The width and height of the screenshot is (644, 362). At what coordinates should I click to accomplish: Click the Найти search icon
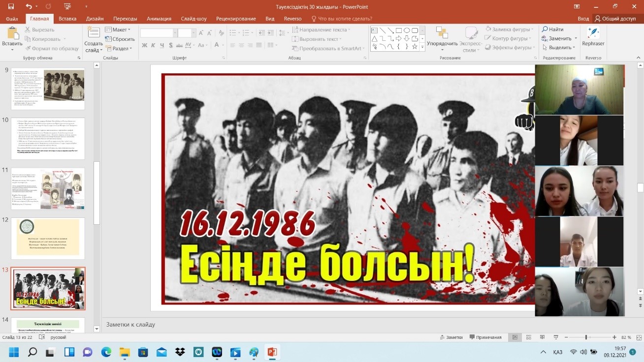(545, 30)
